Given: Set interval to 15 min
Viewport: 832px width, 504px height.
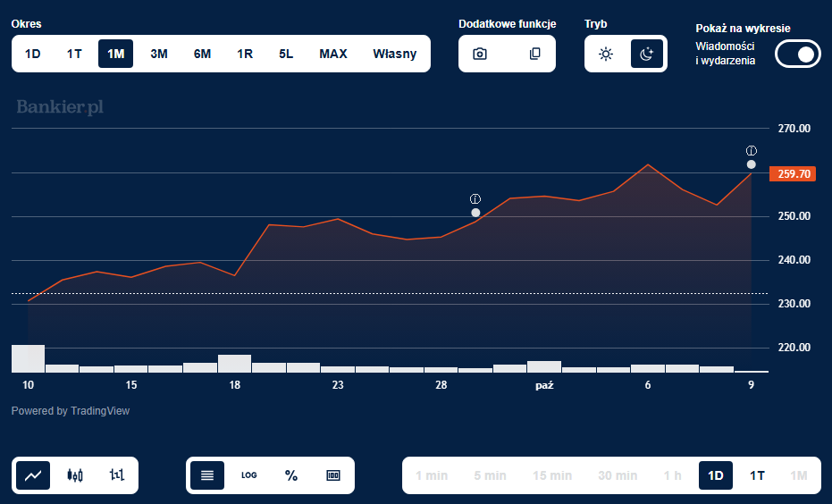Looking at the screenshot, I should [x=552, y=475].
